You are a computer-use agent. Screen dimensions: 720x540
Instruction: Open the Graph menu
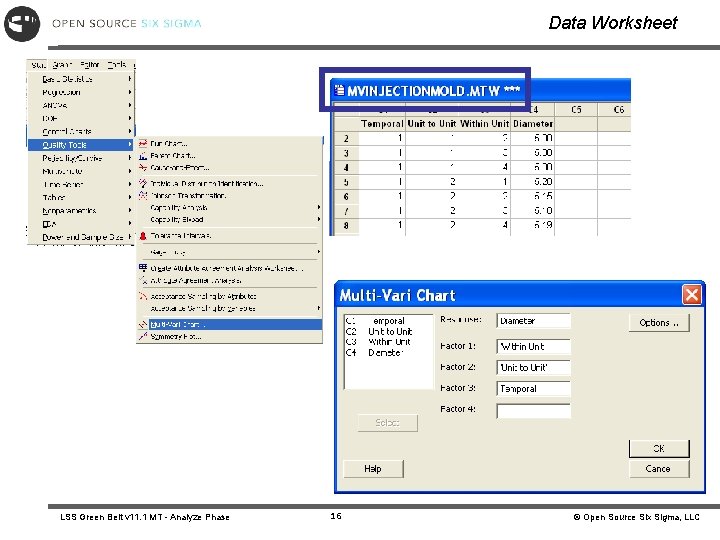click(x=62, y=65)
